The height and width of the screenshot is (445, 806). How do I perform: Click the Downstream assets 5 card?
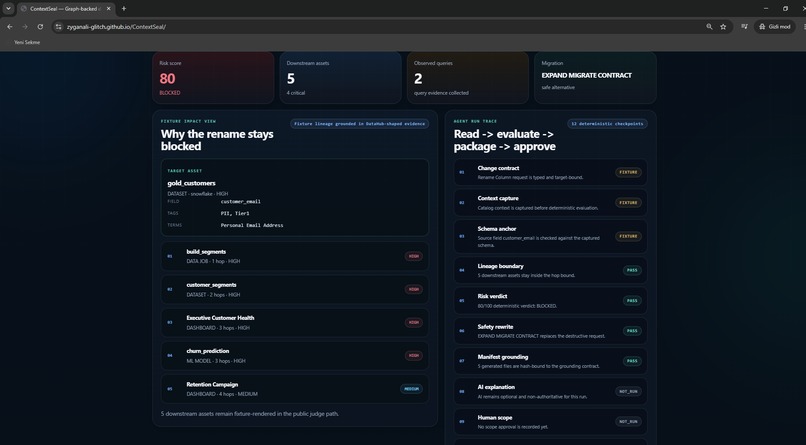tap(340, 78)
